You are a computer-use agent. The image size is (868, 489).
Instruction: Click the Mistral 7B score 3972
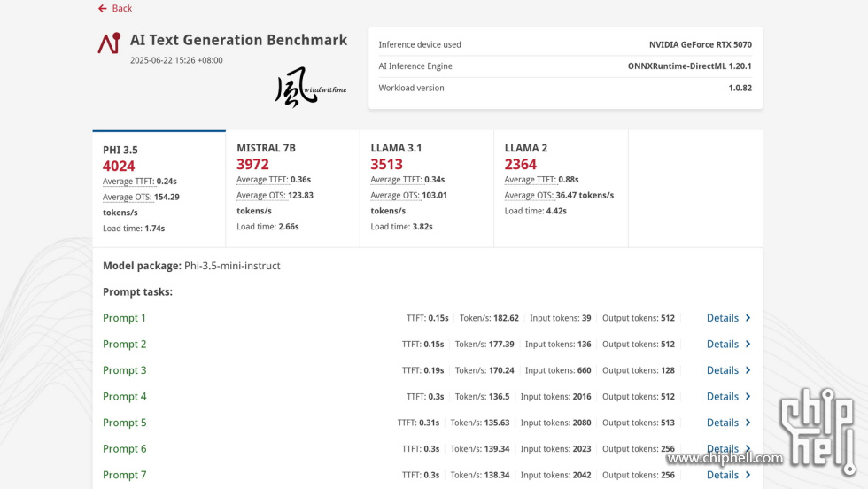(x=252, y=165)
